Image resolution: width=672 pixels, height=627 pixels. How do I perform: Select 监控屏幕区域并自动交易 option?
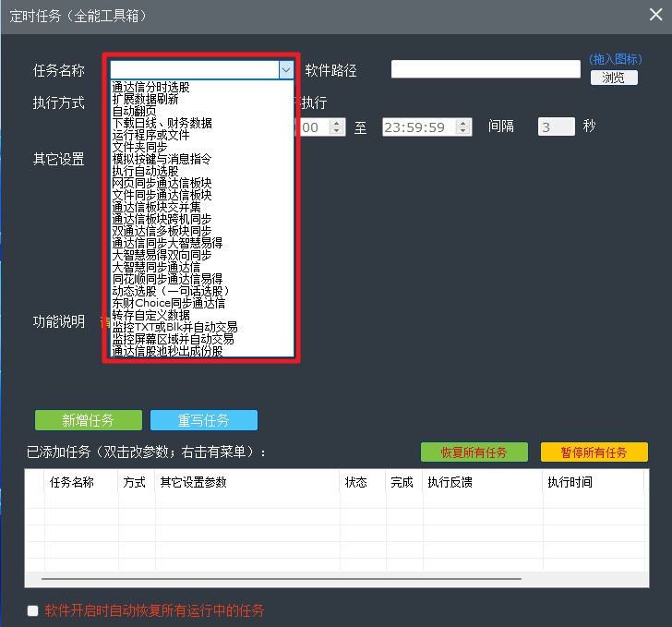[173, 339]
